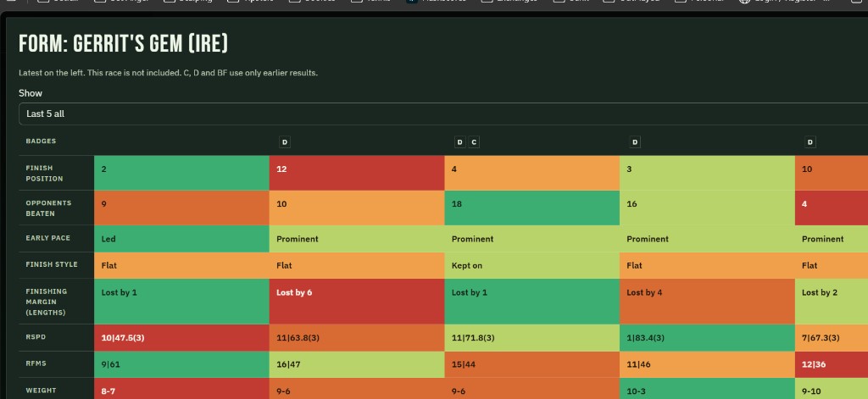This screenshot has height=399, width=868.
Task: Click RSPD cell 11|71.8(3)
Action: click(532, 337)
